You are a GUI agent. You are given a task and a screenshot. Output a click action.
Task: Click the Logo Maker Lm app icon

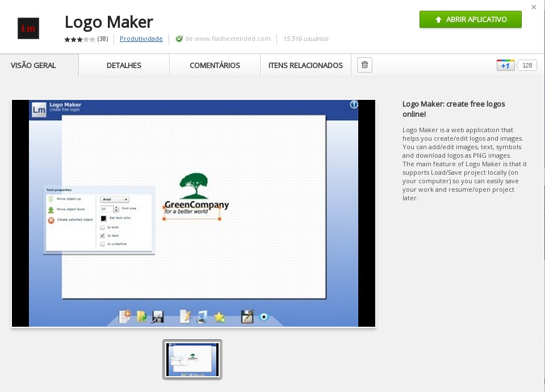point(28,28)
